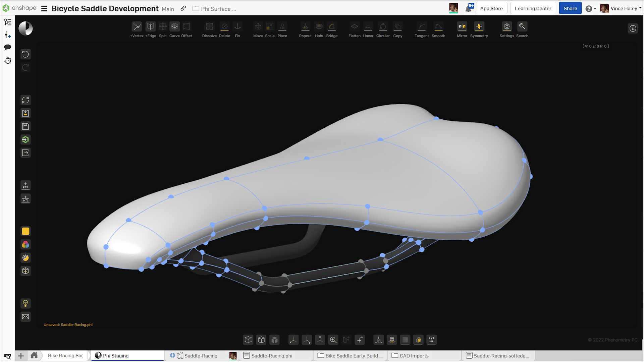Open the Bike Racing Saddle tab

click(65, 356)
